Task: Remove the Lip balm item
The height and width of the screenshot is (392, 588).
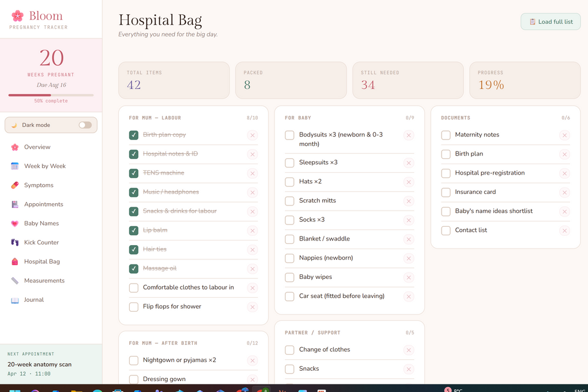Action: [x=253, y=231]
